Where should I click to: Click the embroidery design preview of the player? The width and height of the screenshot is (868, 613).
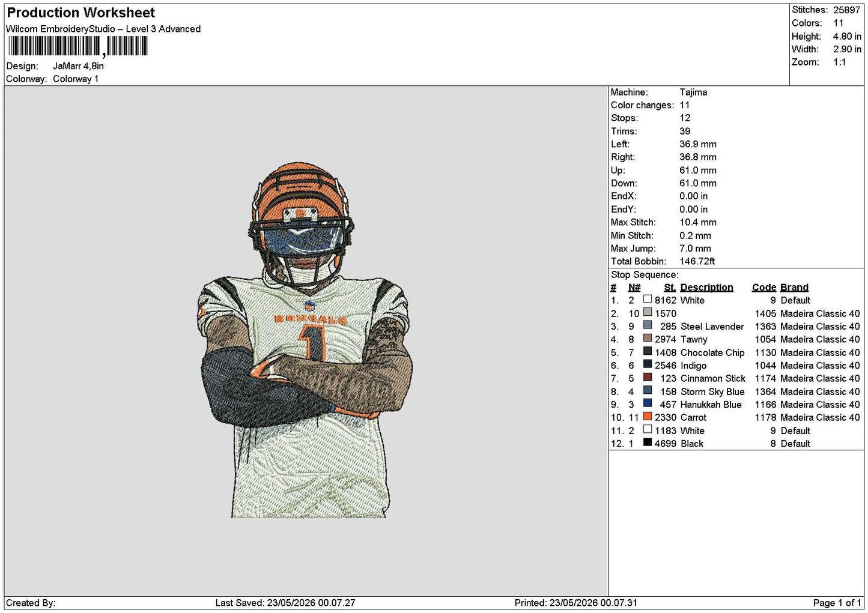pos(305,340)
